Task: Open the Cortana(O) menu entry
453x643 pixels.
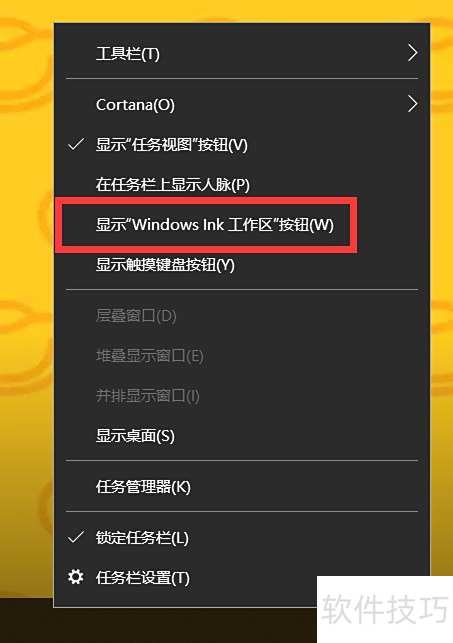Action: [242, 105]
